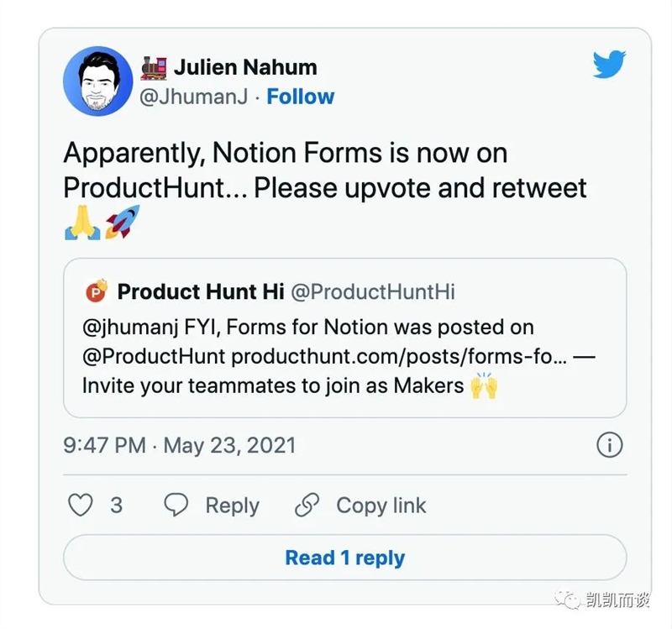The image size is (672, 629).
Task: Click the Read 1 reply button
Action: click(345, 558)
